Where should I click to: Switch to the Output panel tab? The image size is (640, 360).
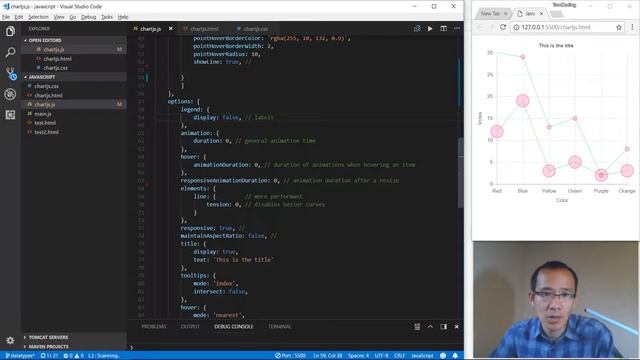click(190, 327)
